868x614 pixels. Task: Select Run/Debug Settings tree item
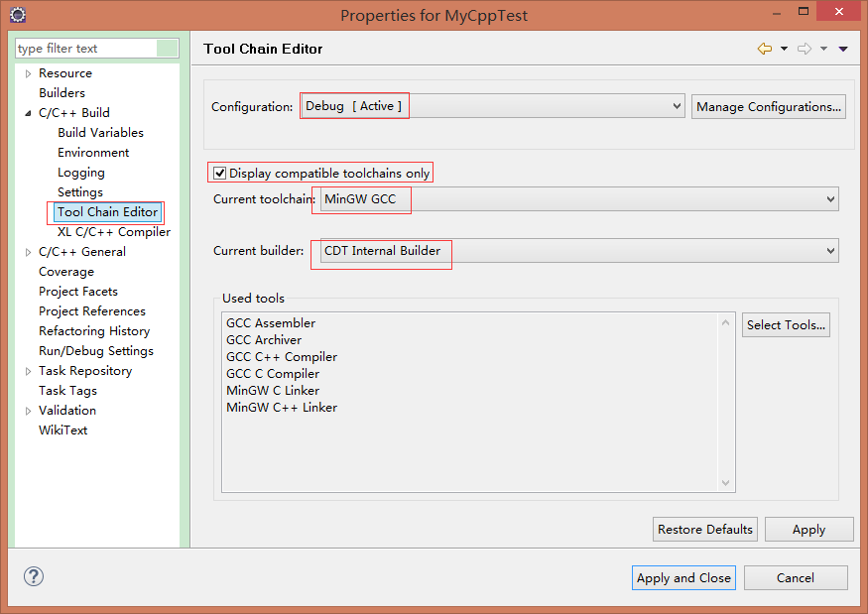[96, 351]
